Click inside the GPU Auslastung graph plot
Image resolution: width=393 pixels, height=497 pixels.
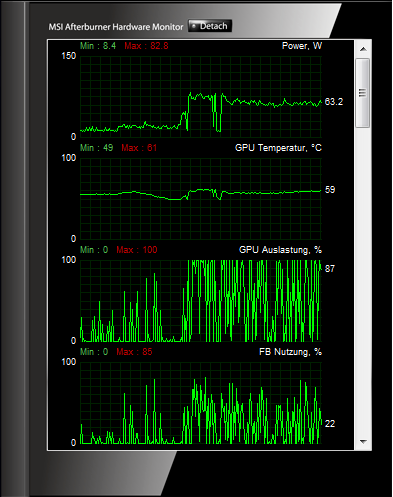(201, 301)
